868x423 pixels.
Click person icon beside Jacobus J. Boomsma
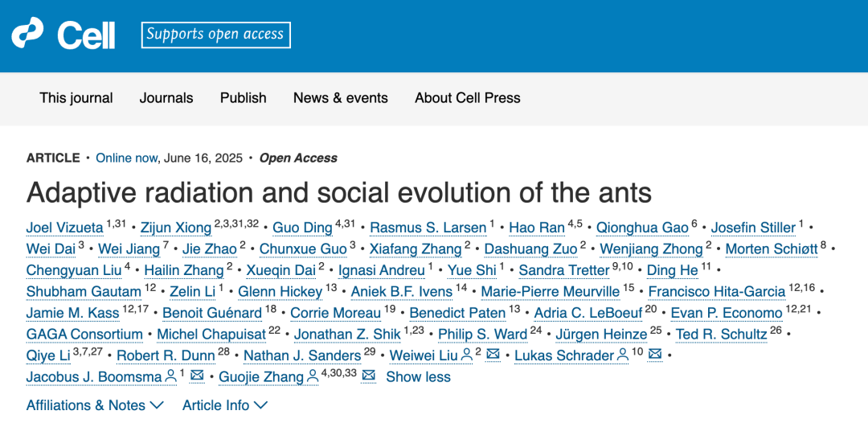click(x=170, y=376)
